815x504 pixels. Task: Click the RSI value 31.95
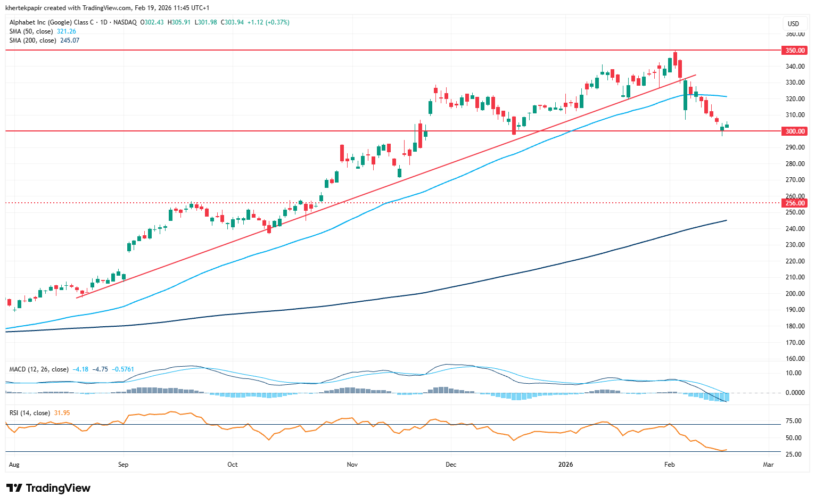[62, 413]
